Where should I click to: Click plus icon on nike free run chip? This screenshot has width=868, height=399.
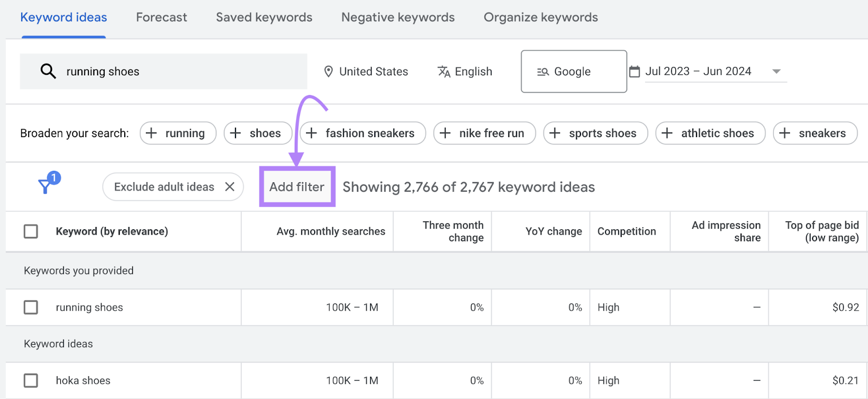pos(445,133)
